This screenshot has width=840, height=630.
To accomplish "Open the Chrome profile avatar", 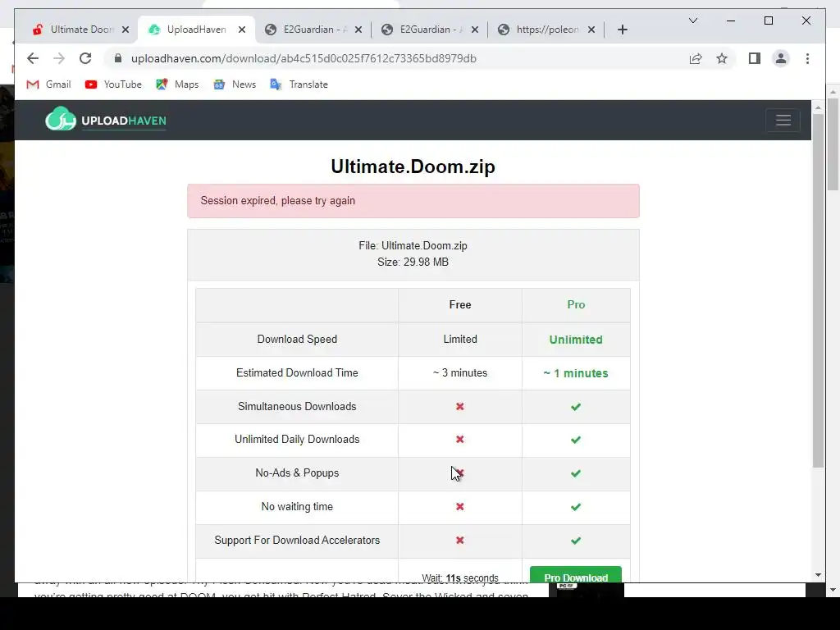I will point(781,58).
